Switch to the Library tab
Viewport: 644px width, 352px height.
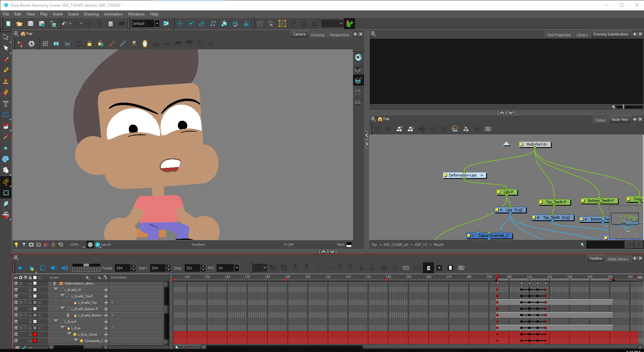pyautogui.click(x=582, y=35)
